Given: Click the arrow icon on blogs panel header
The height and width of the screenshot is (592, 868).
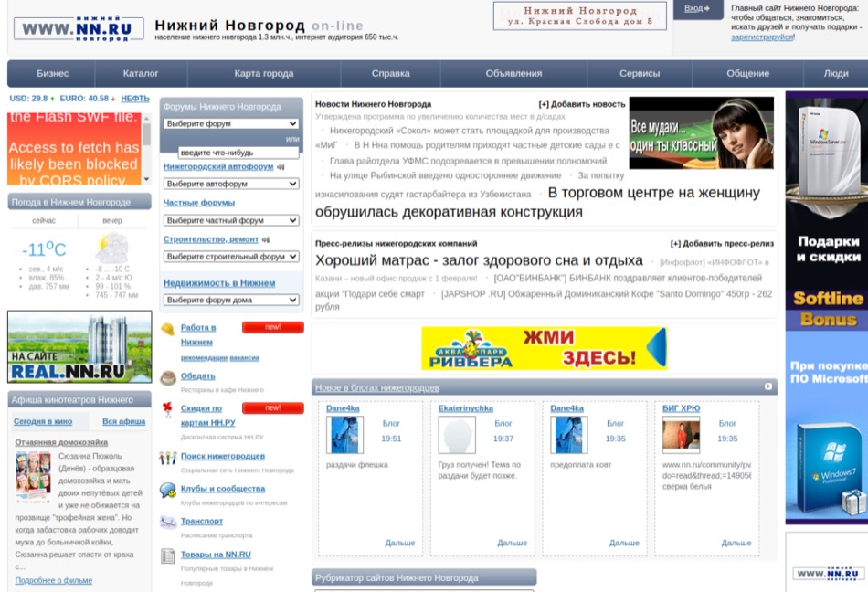Looking at the screenshot, I should (x=767, y=386).
